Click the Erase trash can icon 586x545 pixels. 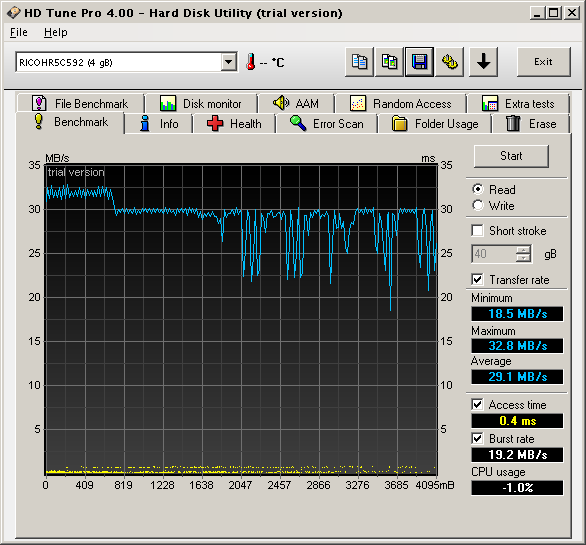pyautogui.click(x=513, y=123)
